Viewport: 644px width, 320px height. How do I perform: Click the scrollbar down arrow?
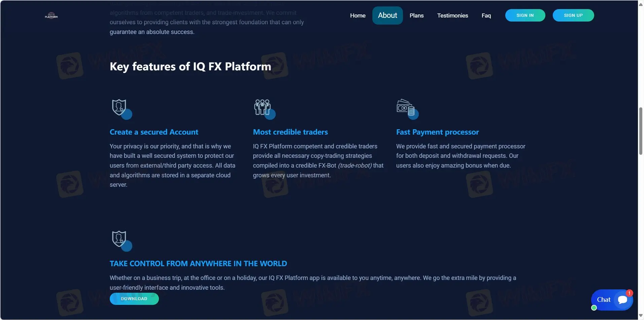[x=641, y=316]
